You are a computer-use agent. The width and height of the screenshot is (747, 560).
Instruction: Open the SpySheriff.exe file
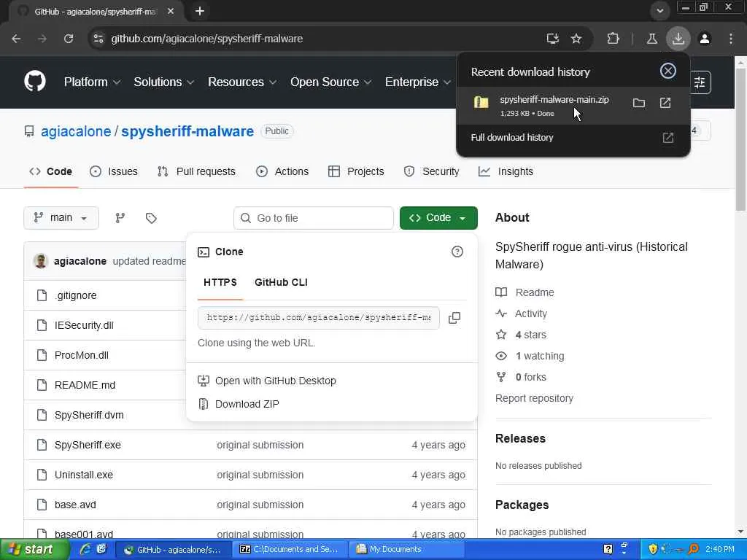point(88,445)
